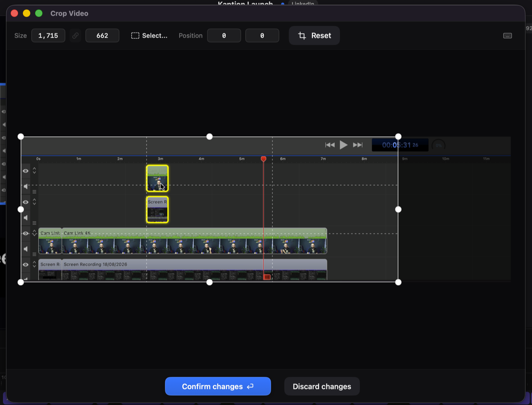Viewport: 532px width, 405px height.
Task: Click the keyboard icon in top right
Action: (507, 36)
